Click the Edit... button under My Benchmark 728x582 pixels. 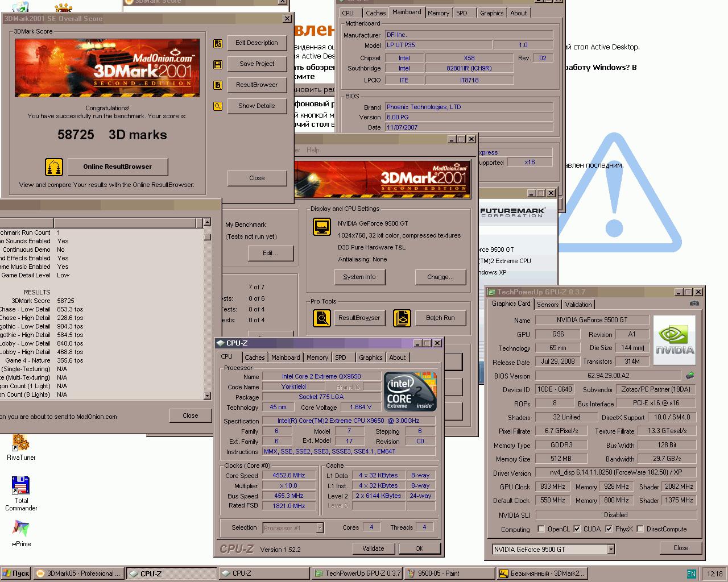[271, 253]
